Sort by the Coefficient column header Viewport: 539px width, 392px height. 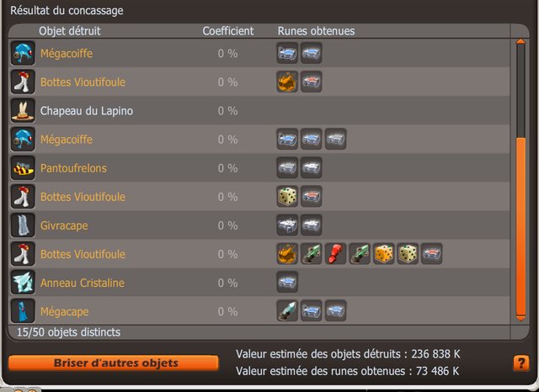(x=228, y=31)
